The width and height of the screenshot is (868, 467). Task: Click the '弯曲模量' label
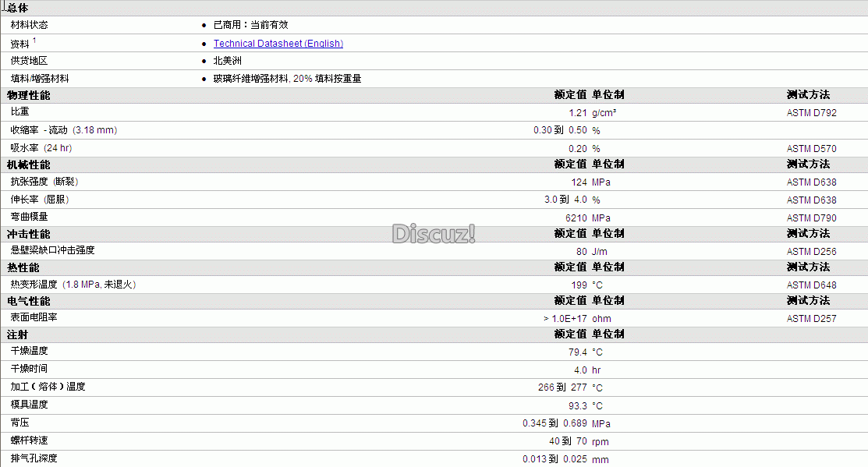pos(30,217)
